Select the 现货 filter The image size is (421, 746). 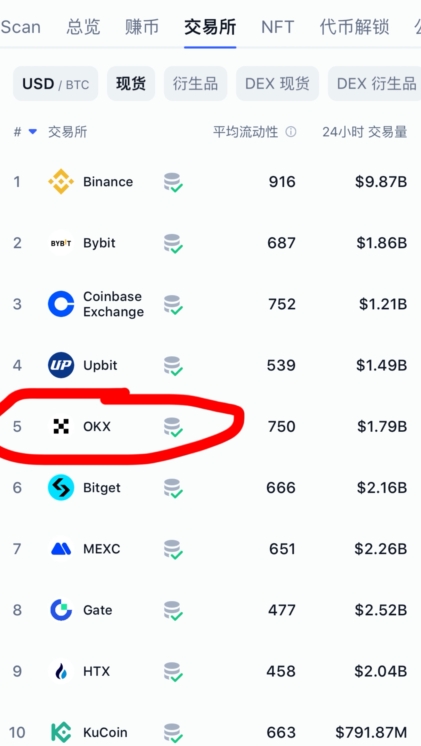click(x=131, y=84)
